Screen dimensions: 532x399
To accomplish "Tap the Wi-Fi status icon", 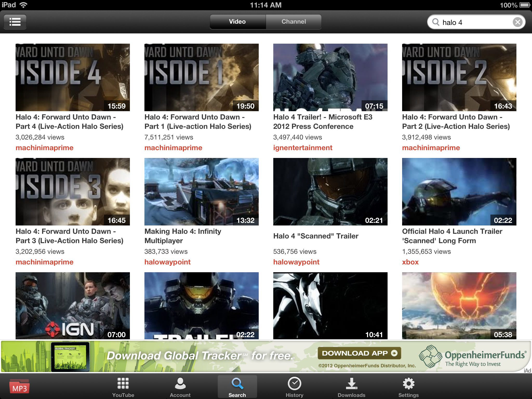I will [x=23, y=5].
